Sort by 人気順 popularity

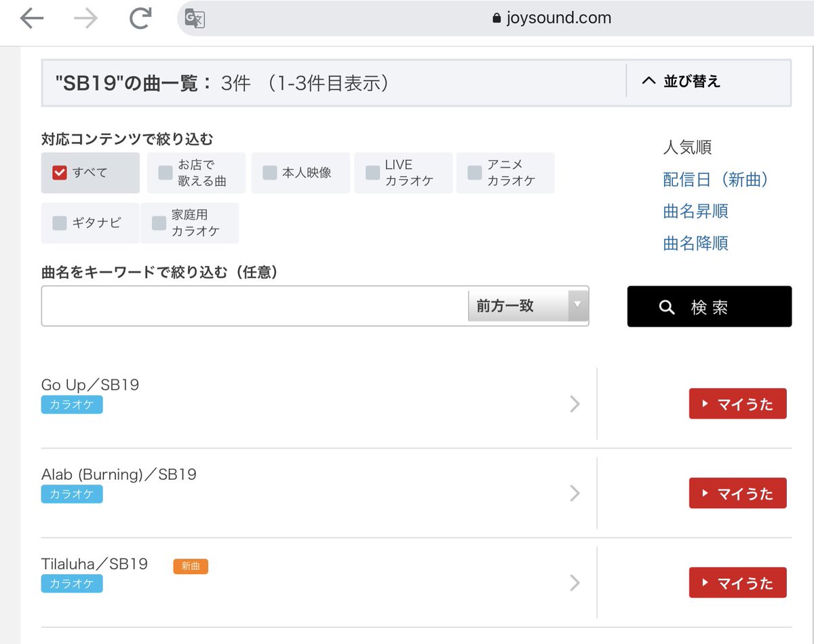click(687, 148)
